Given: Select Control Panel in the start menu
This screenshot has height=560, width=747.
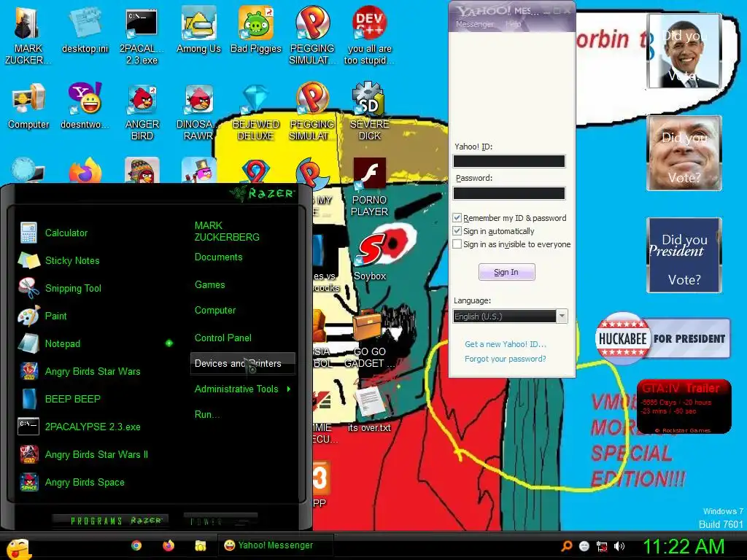Looking at the screenshot, I should [223, 338].
